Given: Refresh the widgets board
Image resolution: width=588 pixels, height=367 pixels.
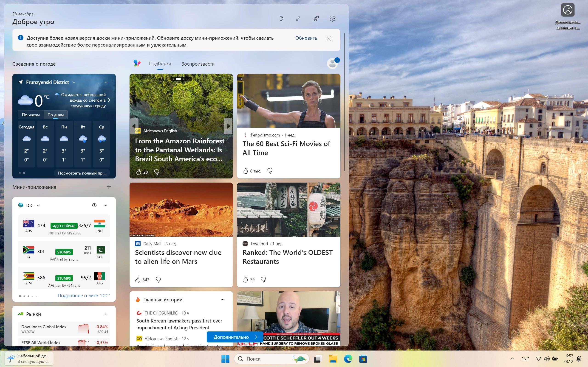Looking at the screenshot, I should 281,18.
